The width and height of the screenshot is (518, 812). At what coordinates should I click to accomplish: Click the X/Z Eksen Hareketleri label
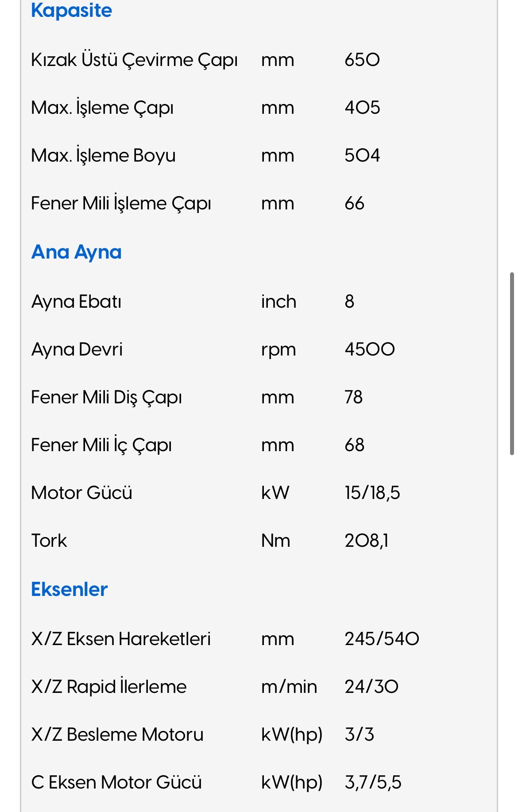tap(121, 639)
